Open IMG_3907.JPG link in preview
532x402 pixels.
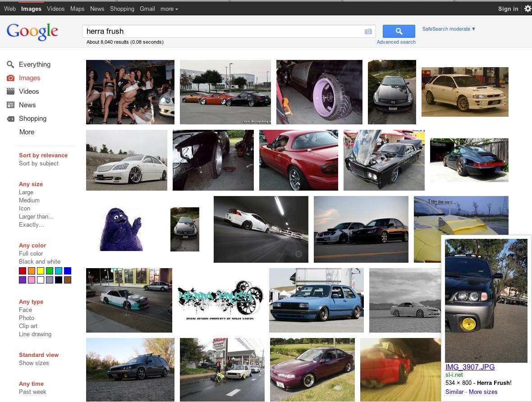pyautogui.click(x=470, y=367)
